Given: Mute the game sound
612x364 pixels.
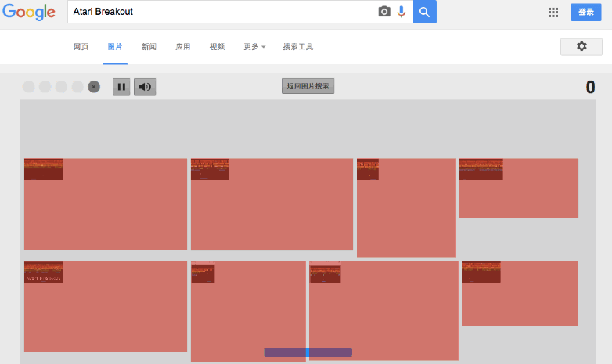Looking at the screenshot, I should click(x=145, y=87).
